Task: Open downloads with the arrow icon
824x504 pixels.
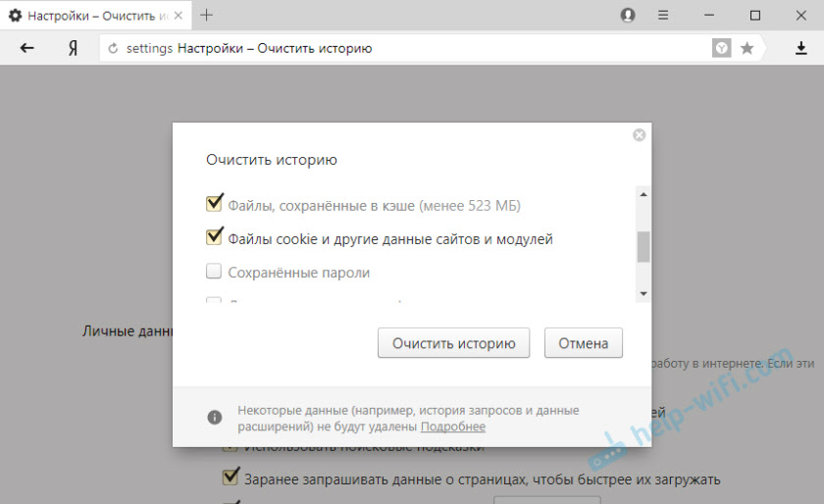Action: coord(800,48)
